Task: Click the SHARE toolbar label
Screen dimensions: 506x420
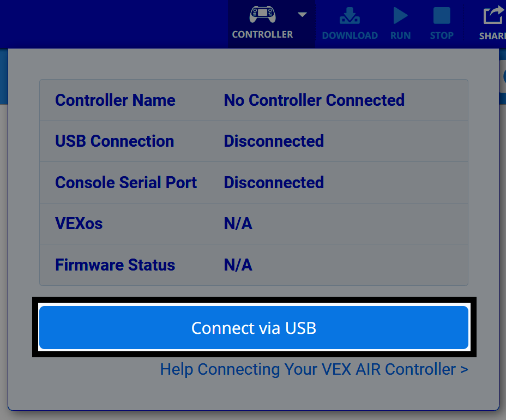Action: click(492, 36)
